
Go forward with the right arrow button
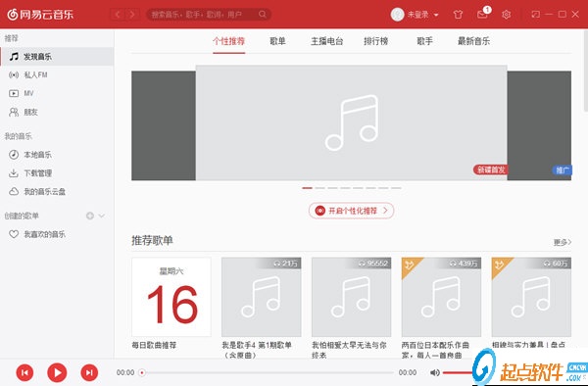point(132,15)
